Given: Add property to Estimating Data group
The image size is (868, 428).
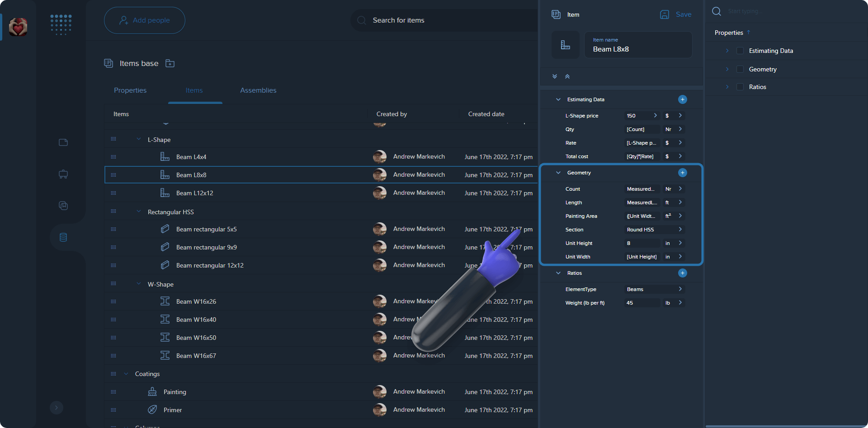Looking at the screenshot, I should coord(683,99).
